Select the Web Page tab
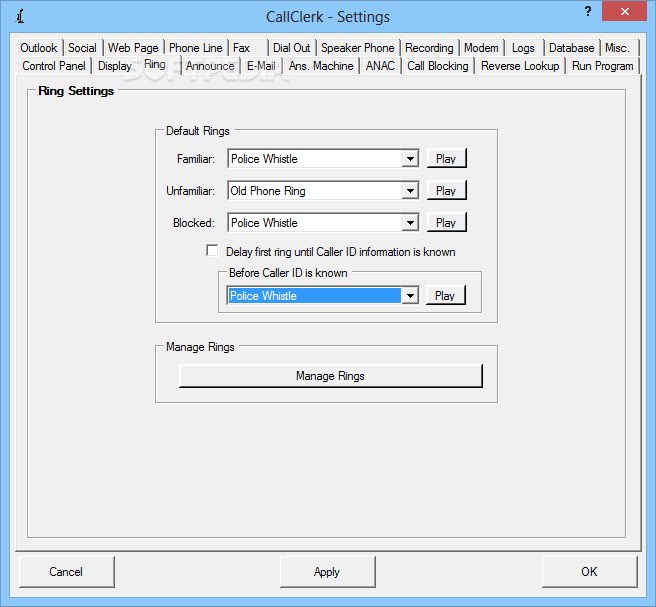Viewport: 656px width, 607px height. click(133, 48)
